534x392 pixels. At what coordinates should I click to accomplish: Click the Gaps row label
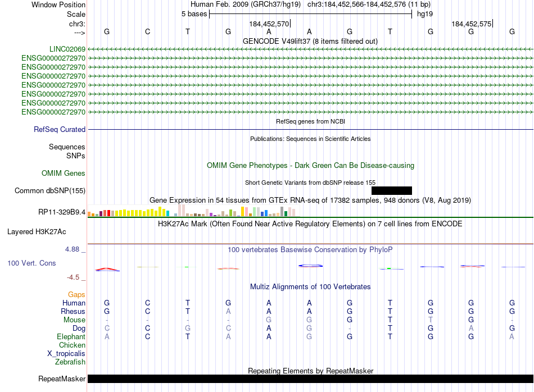[x=76, y=294]
